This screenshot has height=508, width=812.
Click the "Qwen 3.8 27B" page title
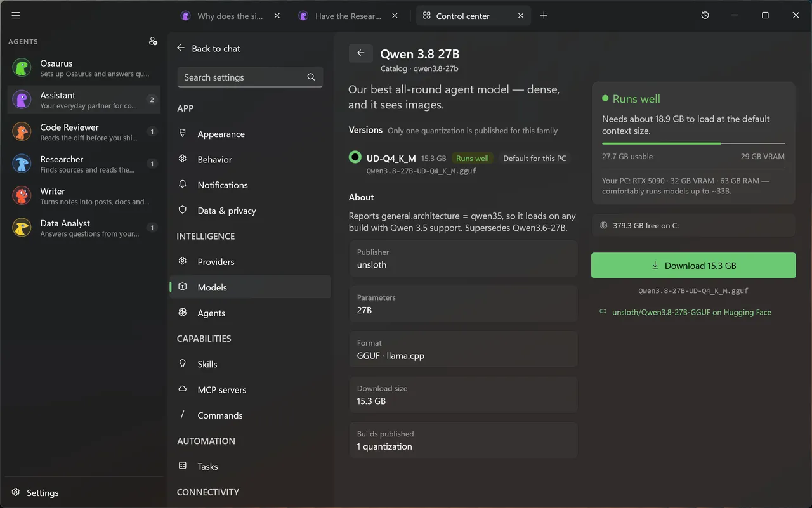tap(420, 54)
